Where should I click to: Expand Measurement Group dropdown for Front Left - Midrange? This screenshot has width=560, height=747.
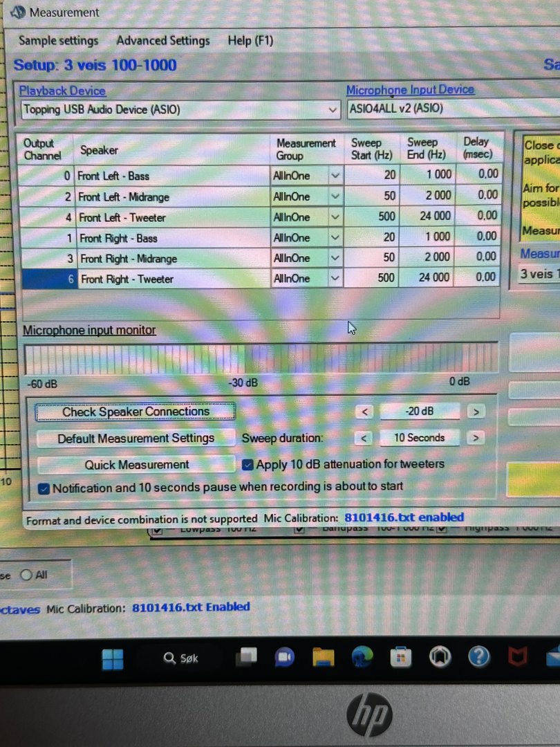pos(335,196)
